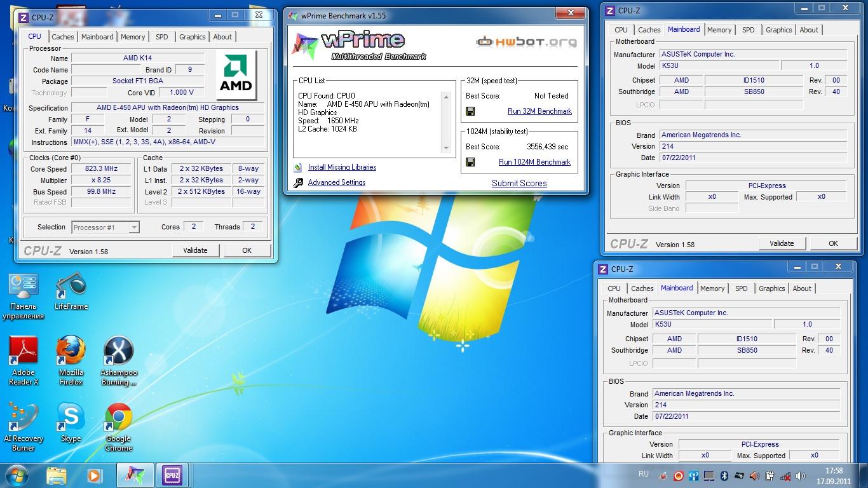The image size is (868, 488).
Task: Click the network signal tray icon
Action: [x=785, y=475]
